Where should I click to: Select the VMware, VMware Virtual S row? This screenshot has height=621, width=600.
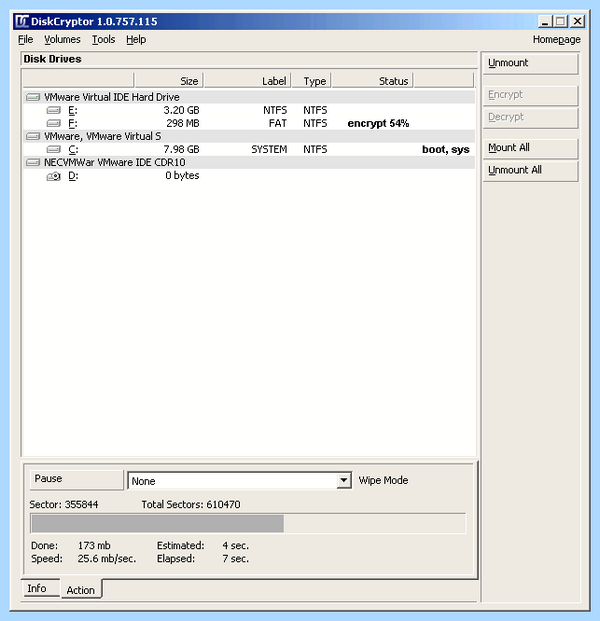pyautogui.click(x=249, y=136)
